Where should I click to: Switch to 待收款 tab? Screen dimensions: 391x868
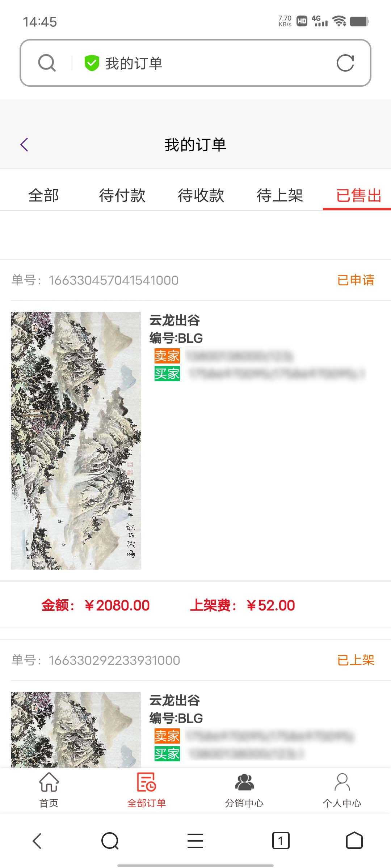click(x=201, y=196)
